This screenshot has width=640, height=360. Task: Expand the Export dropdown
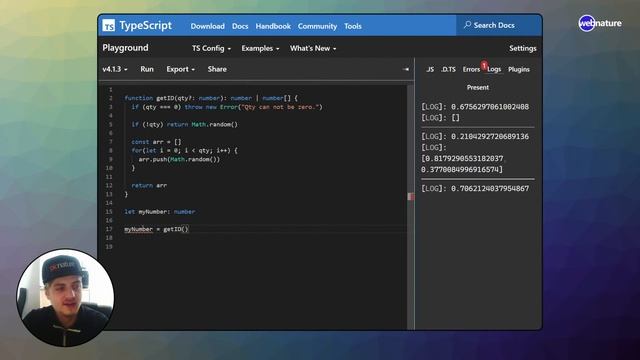pyautogui.click(x=180, y=69)
